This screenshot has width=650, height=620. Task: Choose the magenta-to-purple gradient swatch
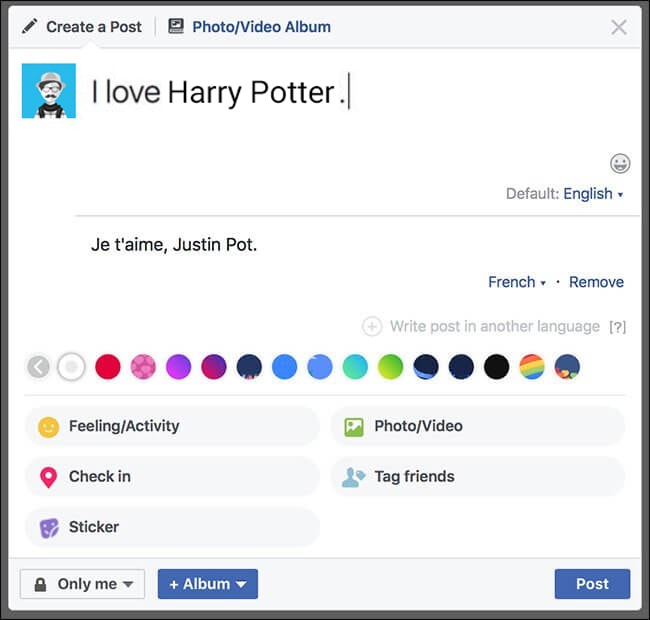(214, 367)
